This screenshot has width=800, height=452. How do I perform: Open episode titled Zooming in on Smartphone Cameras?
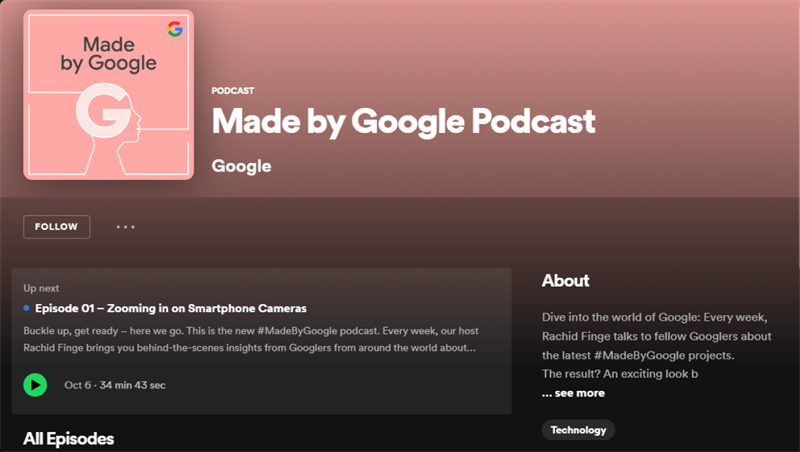click(171, 308)
